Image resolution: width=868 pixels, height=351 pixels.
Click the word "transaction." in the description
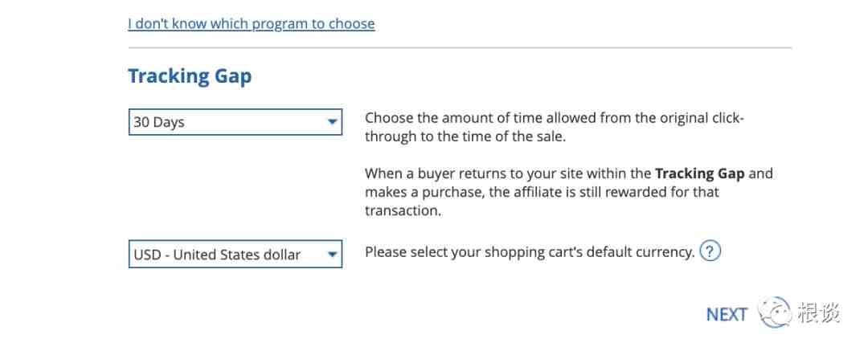tap(403, 211)
